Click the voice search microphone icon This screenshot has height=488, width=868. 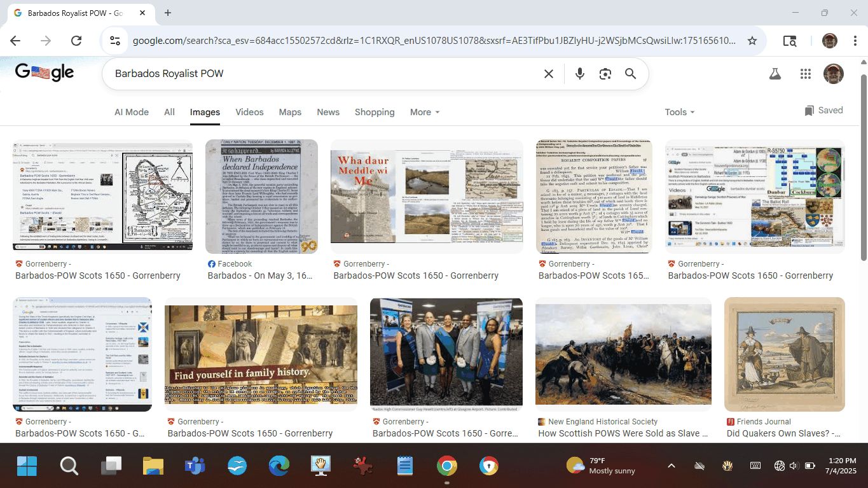point(579,74)
